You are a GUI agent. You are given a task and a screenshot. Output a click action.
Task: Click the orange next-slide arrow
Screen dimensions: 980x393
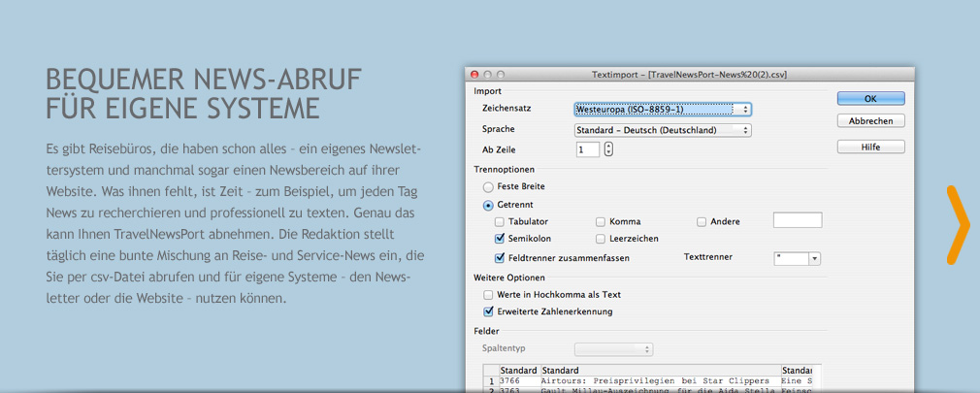click(957, 224)
